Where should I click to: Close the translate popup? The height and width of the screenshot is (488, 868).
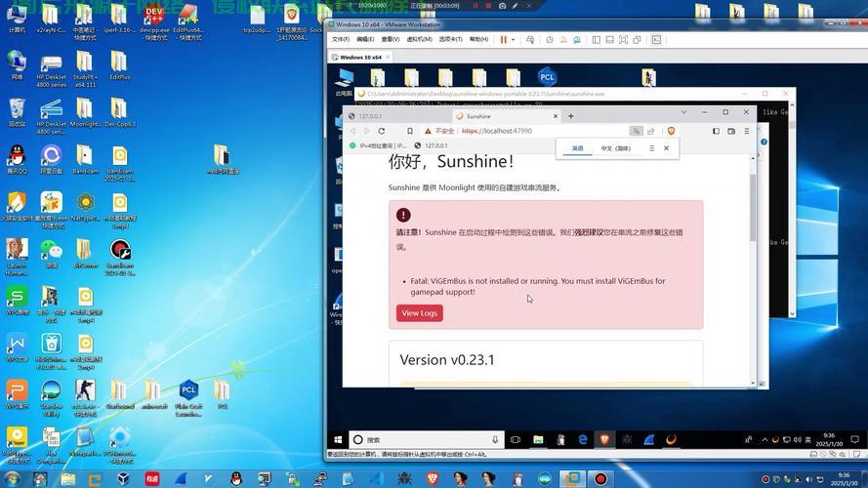coord(667,148)
